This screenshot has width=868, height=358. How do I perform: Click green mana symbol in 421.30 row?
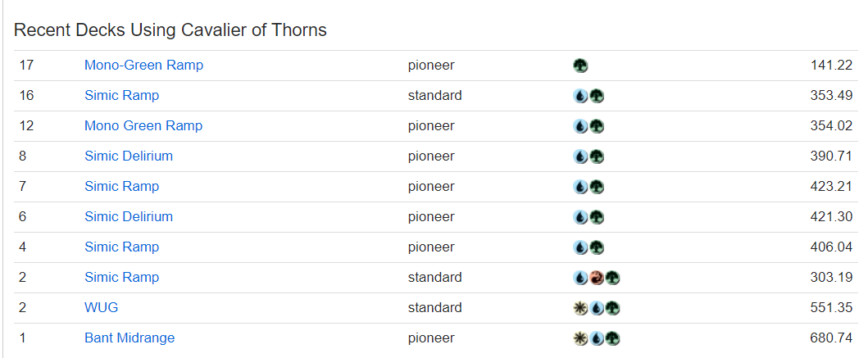(x=597, y=217)
